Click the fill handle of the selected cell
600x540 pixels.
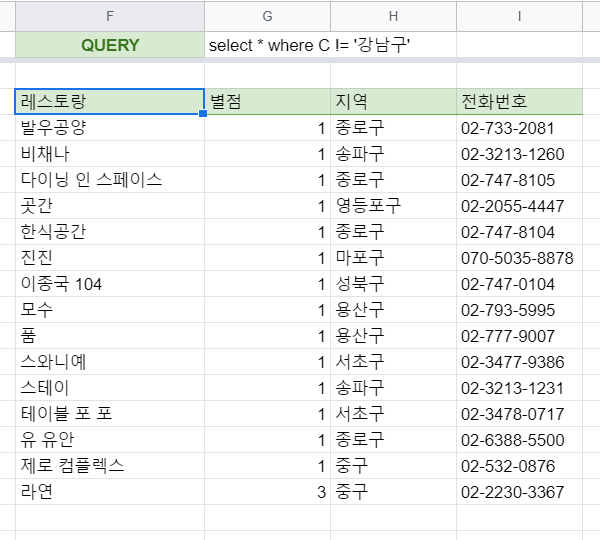point(204,114)
